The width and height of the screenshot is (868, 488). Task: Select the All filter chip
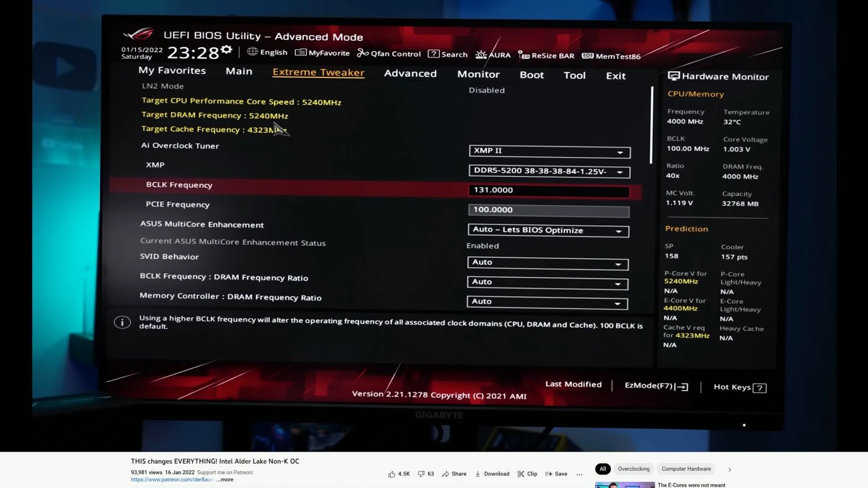603,469
